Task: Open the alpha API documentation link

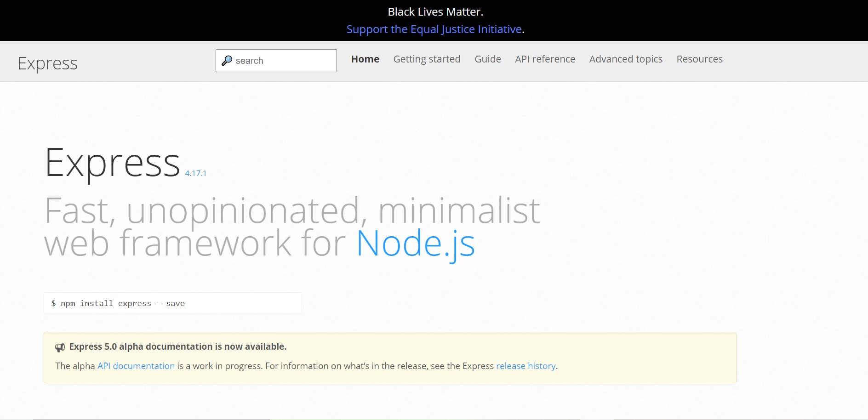Action: pos(136,366)
